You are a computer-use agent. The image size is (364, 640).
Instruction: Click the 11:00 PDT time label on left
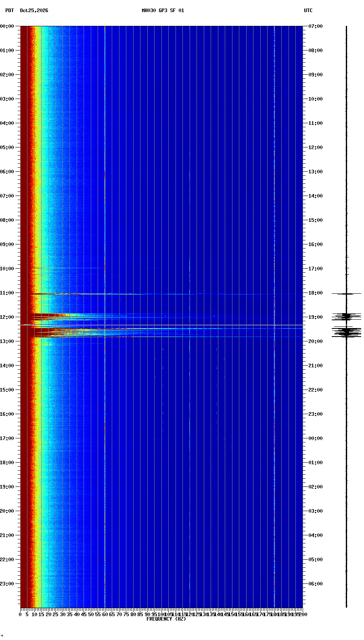pos(7,293)
